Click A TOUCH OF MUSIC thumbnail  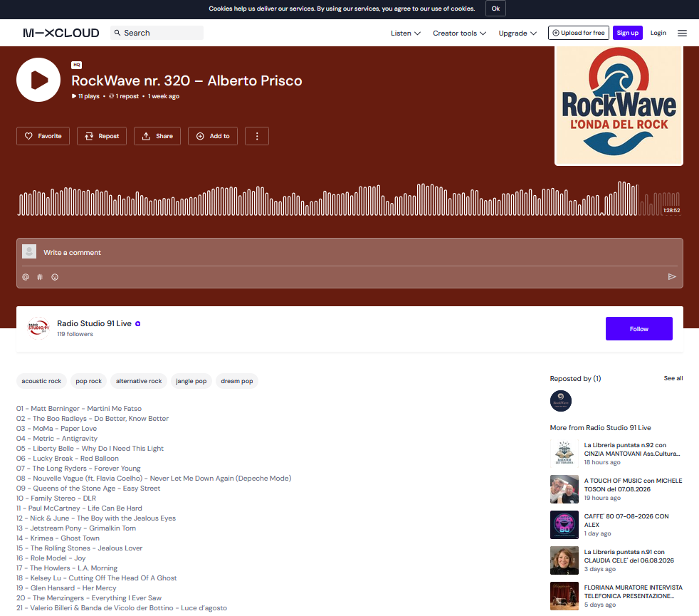(x=564, y=489)
